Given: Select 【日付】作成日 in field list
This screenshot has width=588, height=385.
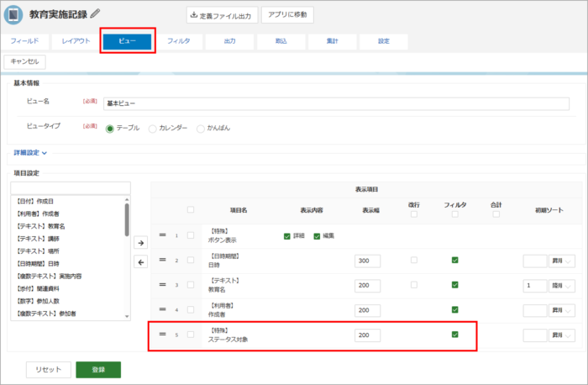Looking at the screenshot, I should click(x=35, y=202).
